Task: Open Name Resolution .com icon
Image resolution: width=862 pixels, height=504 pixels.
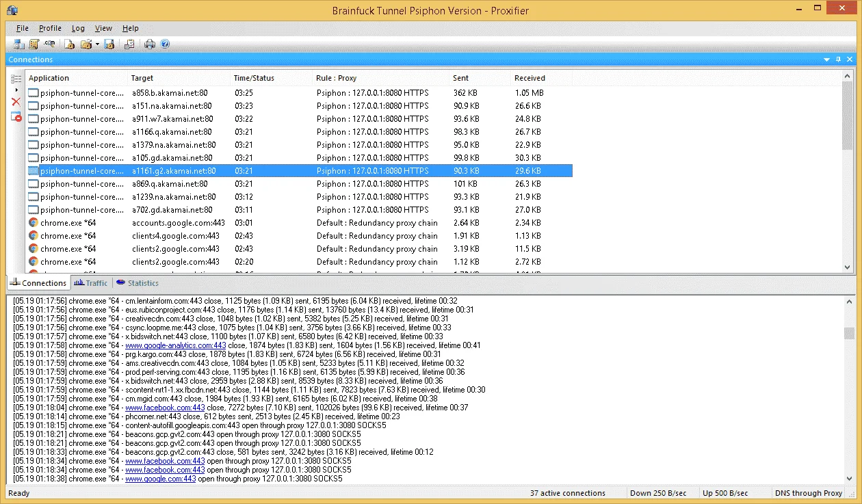Action: (x=49, y=44)
